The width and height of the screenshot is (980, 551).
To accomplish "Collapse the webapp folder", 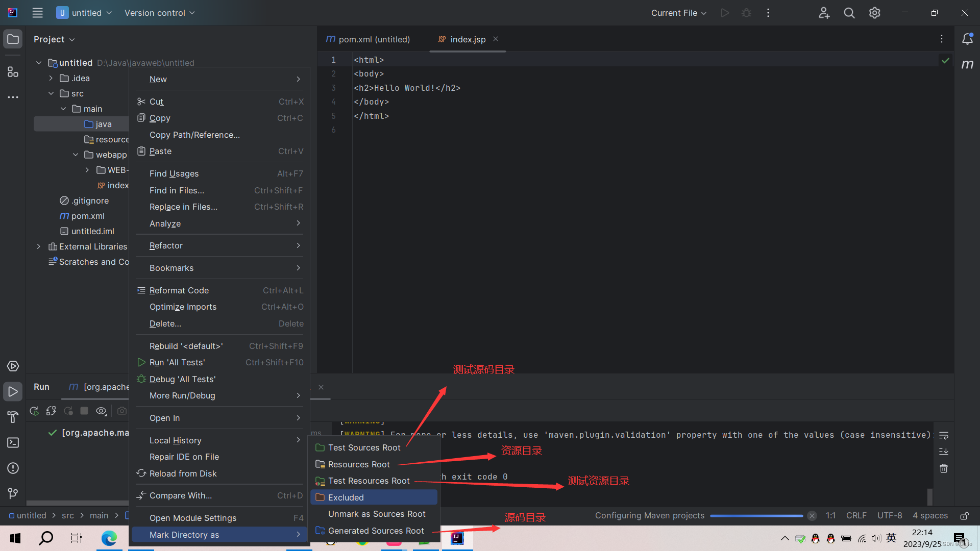I will (x=76, y=155).
